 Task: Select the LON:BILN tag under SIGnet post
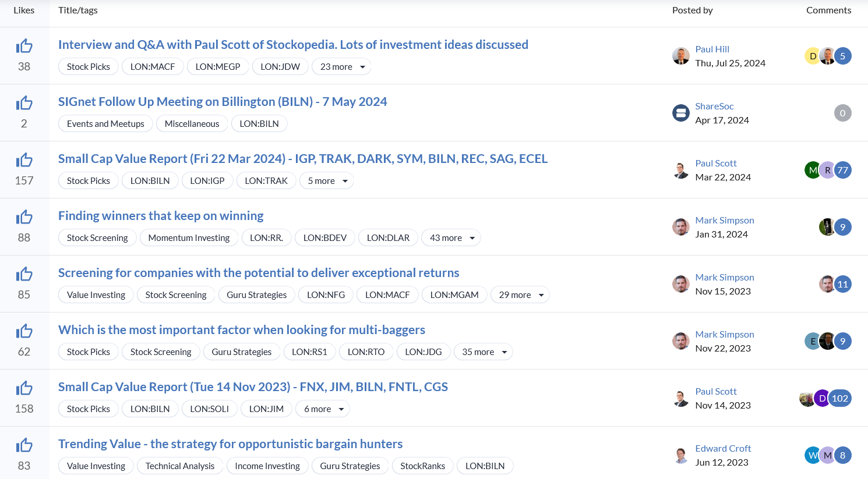[x=259, y=124]
